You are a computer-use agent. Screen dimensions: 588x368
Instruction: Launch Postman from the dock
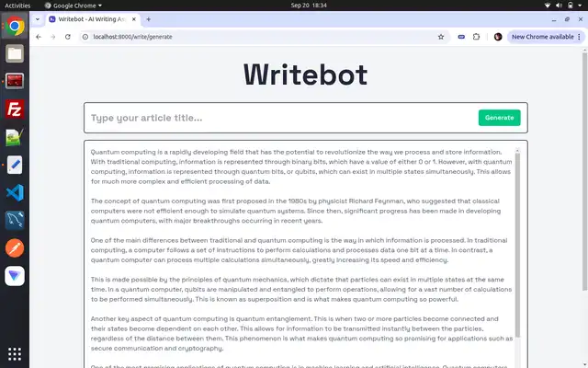(15, 248)
